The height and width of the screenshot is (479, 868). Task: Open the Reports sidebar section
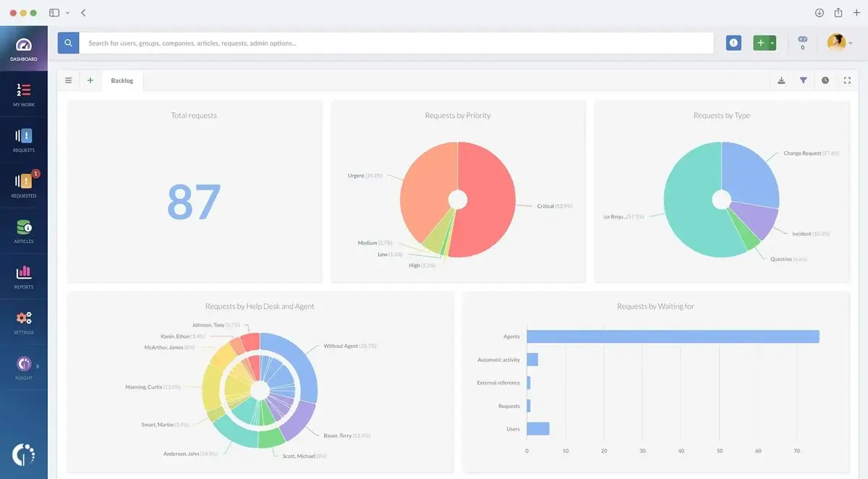point(24,277)
